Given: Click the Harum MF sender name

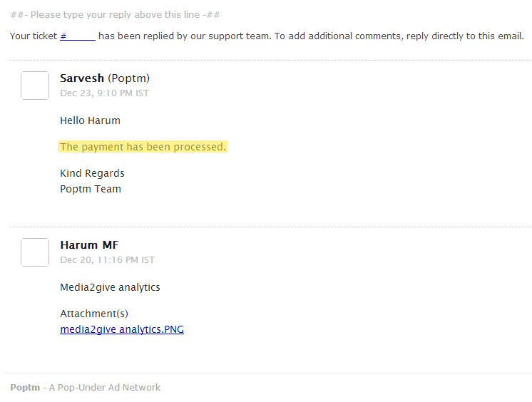Looking at the screenshot, I should coord(89,245).
